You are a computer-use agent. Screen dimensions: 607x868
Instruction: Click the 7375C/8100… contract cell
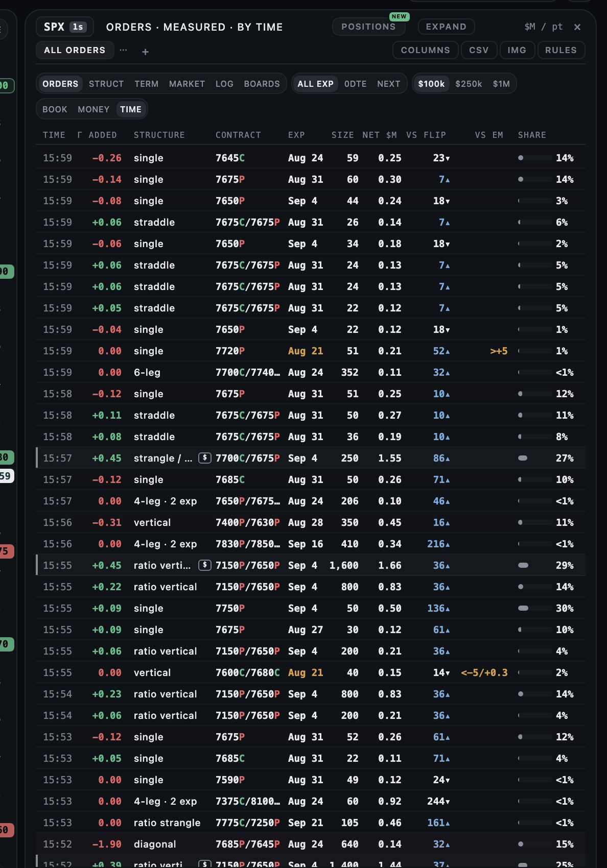pos(248,801)
